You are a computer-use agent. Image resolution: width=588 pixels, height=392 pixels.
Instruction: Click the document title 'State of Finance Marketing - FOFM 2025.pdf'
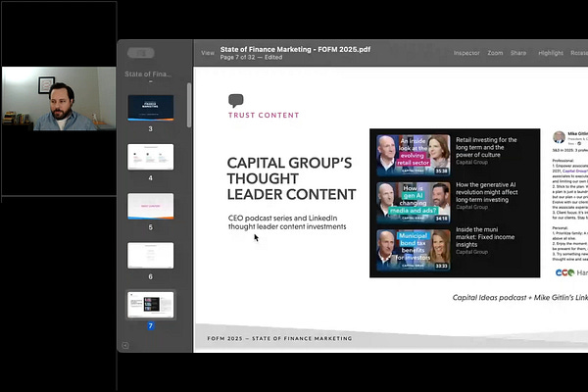(295, 49)
